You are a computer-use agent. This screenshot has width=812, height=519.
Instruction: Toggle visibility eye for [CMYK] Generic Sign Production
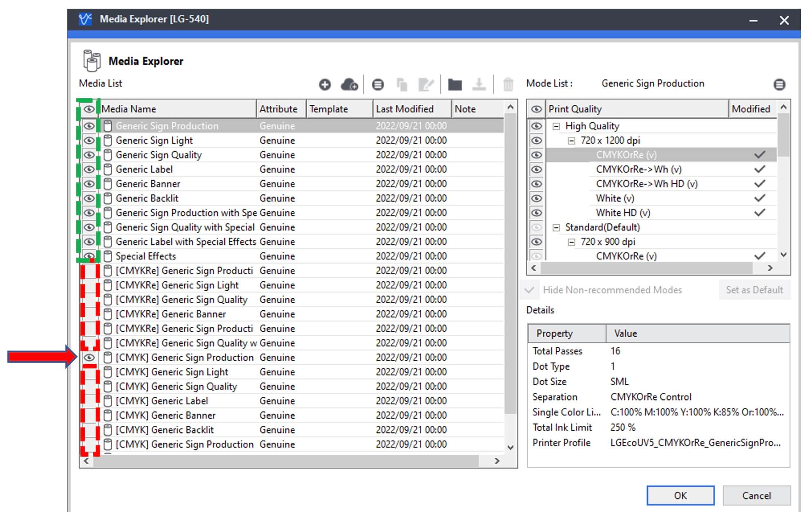point(89,357)
